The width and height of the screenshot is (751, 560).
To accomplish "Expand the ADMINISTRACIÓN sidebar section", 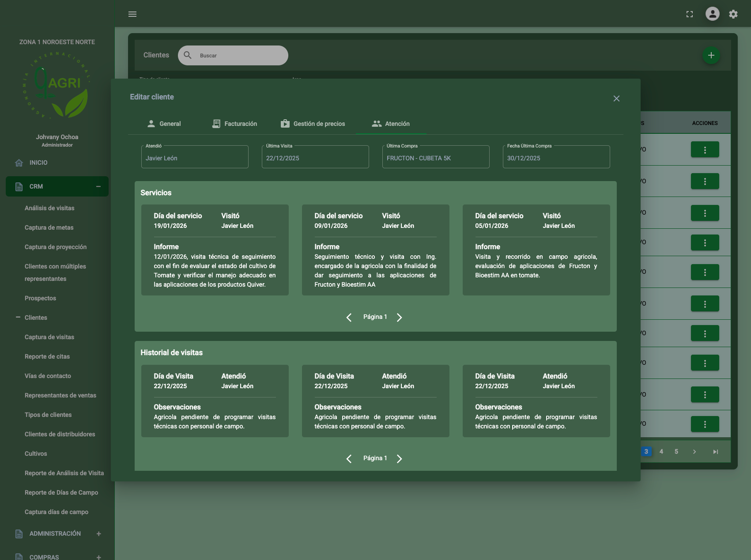I will click(x=98, y=534).
